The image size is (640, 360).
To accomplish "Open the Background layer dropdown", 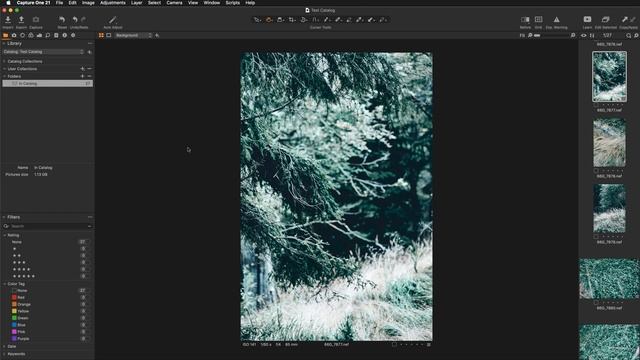I will (x=133, y=36).
